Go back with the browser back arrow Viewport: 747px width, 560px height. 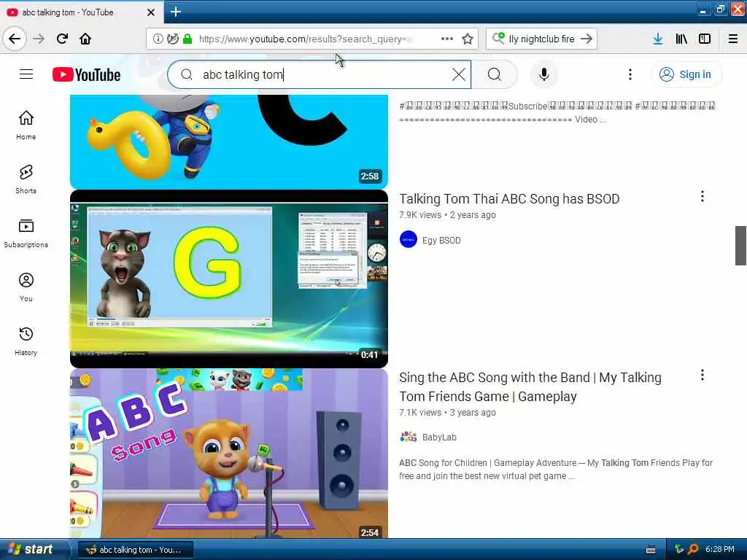click(15, 39)
